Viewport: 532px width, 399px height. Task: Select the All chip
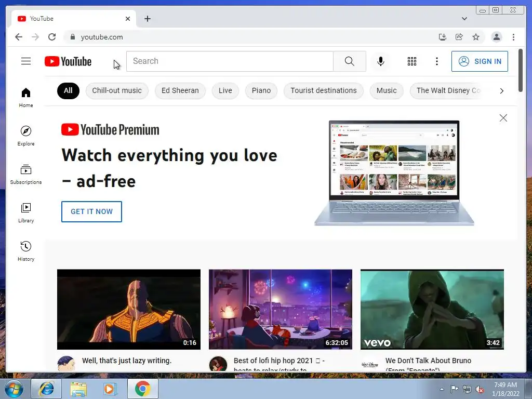coord(68,90)
